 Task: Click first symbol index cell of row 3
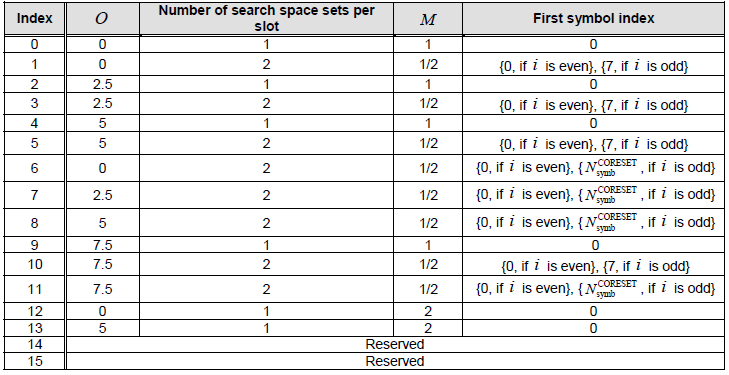tap(593, 104)
